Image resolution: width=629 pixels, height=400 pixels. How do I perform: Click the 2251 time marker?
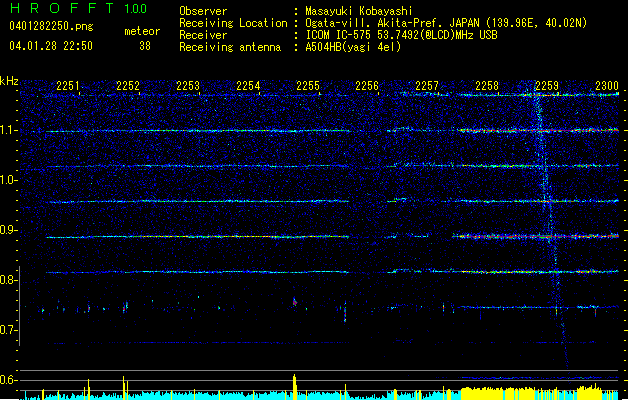coord(68,87)
